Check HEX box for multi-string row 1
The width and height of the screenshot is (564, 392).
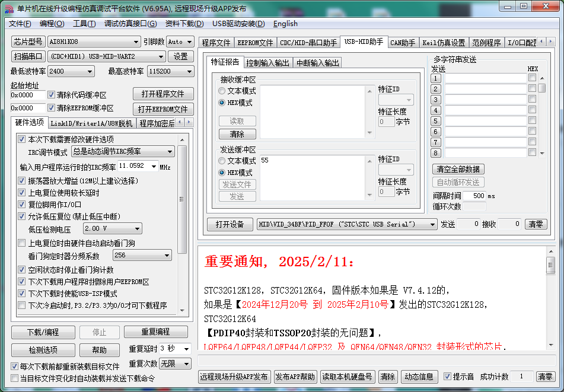click(x=532, y=78)
